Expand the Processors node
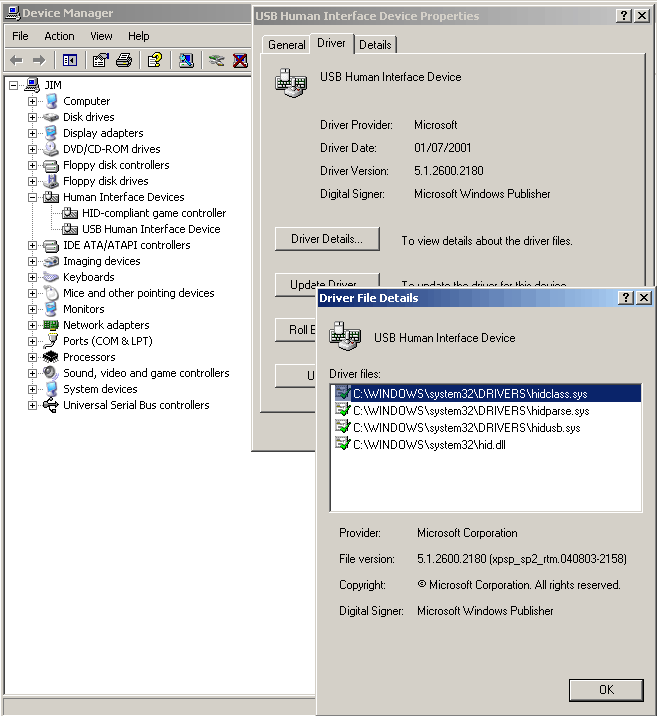 tap(32, 357)
